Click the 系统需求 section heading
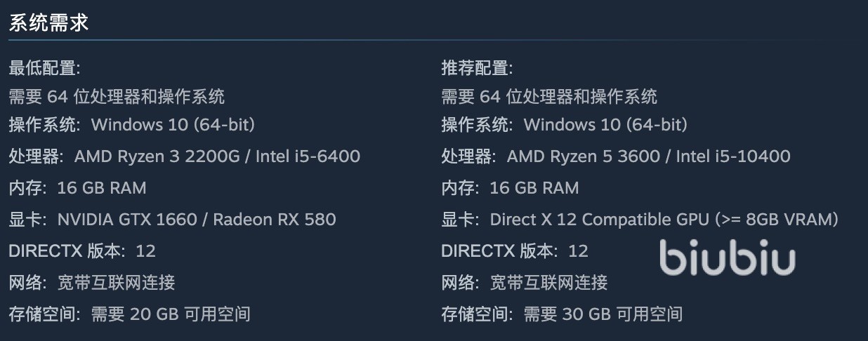Image resolution: width=868 pixels, height=341 pixels. coord(48,22)
